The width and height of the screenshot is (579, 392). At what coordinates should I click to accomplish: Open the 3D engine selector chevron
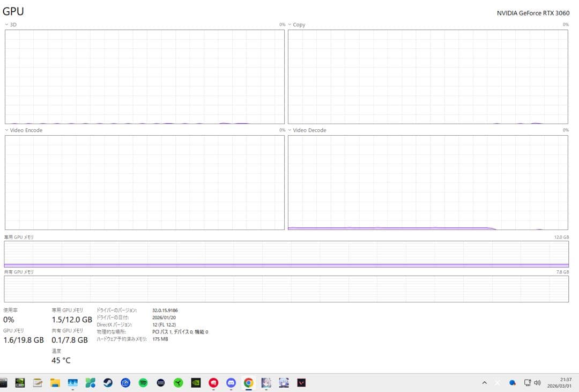point(6,25)
